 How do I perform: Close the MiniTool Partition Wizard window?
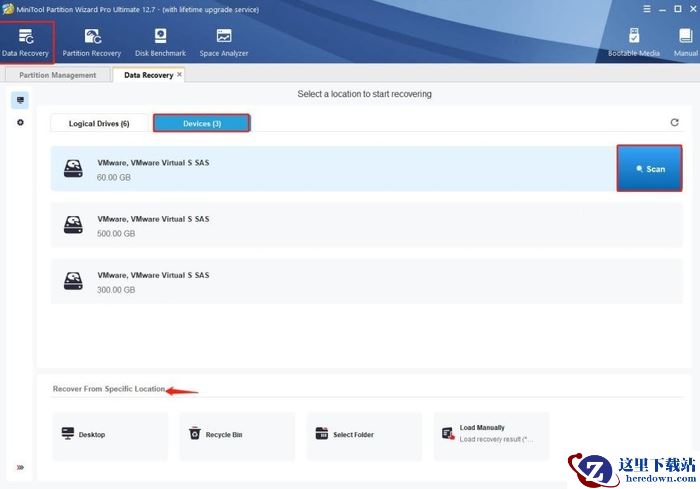click(x=693, y=9)
